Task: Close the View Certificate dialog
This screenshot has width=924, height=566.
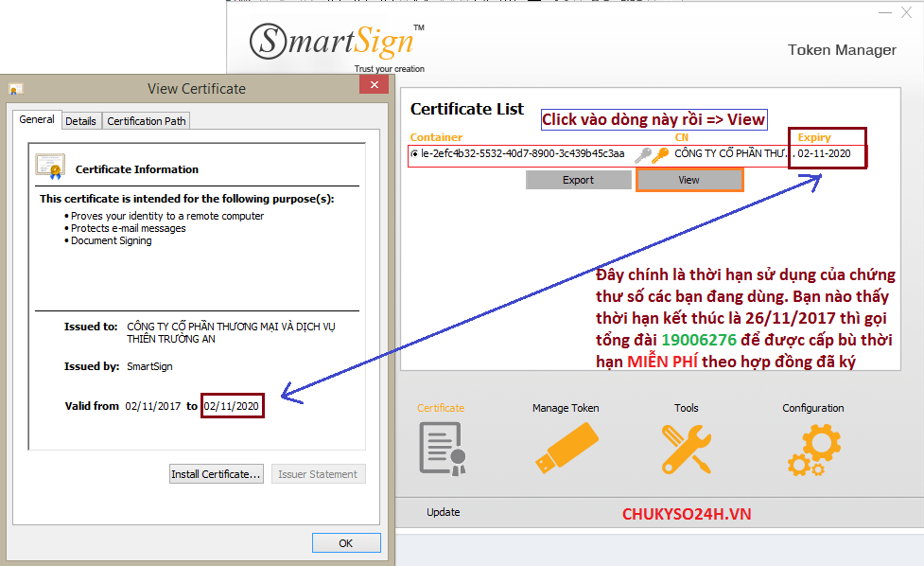Action: click(x=375, y=86)
